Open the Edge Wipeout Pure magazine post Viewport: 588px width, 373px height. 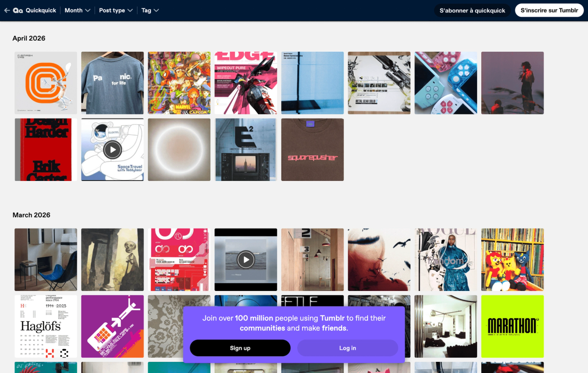point(246,83)
